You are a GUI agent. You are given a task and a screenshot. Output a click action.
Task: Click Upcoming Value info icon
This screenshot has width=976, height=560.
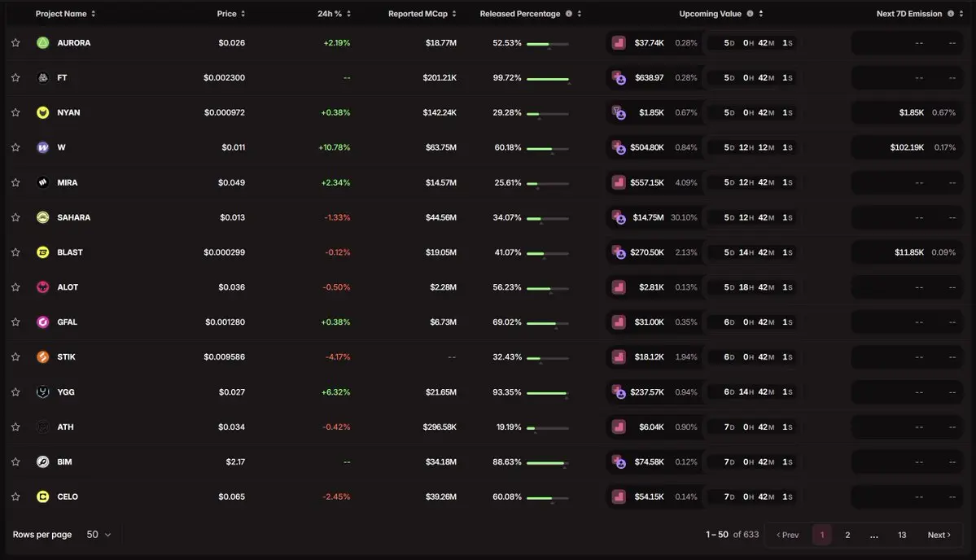click(x=750, y=14)
